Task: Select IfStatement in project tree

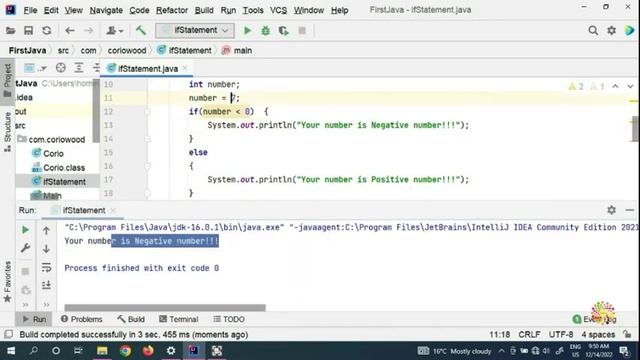Action: (58, 182)
